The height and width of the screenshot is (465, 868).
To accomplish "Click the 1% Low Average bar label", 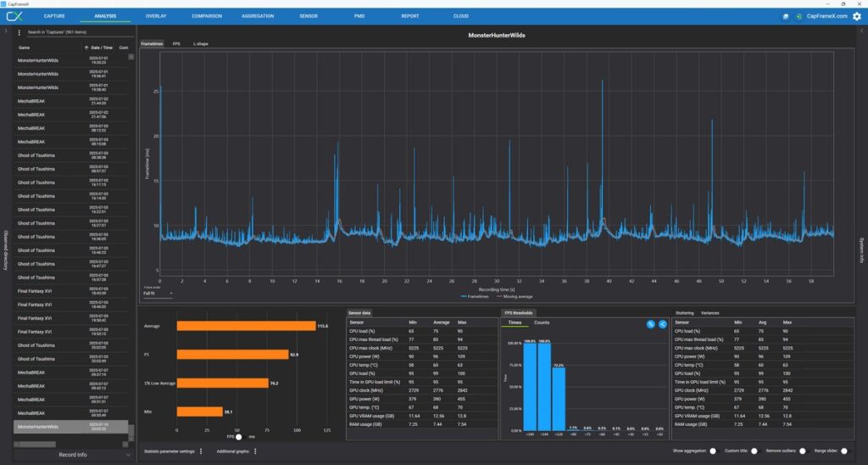I will [x=159, y=383].
